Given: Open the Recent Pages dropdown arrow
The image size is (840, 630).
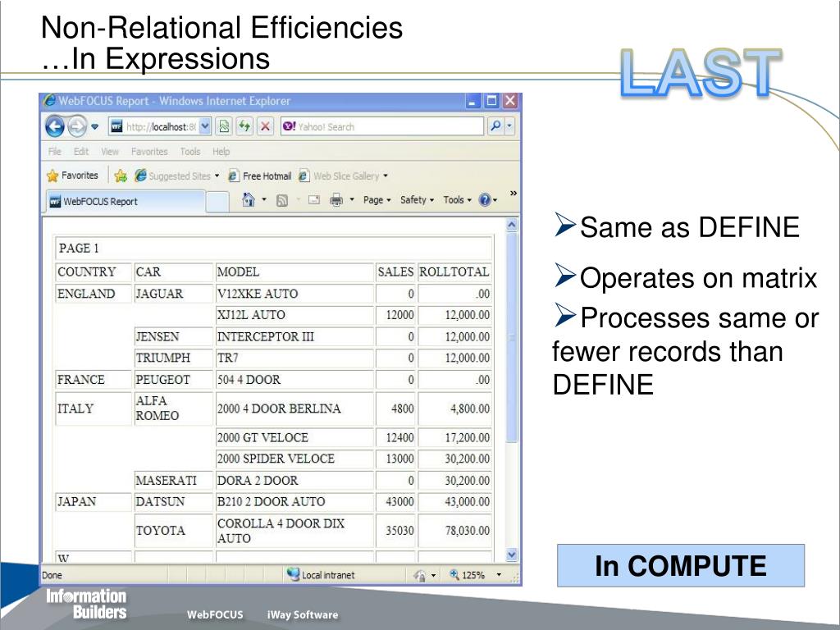Looking at the screenshot, I should point(95,127).
